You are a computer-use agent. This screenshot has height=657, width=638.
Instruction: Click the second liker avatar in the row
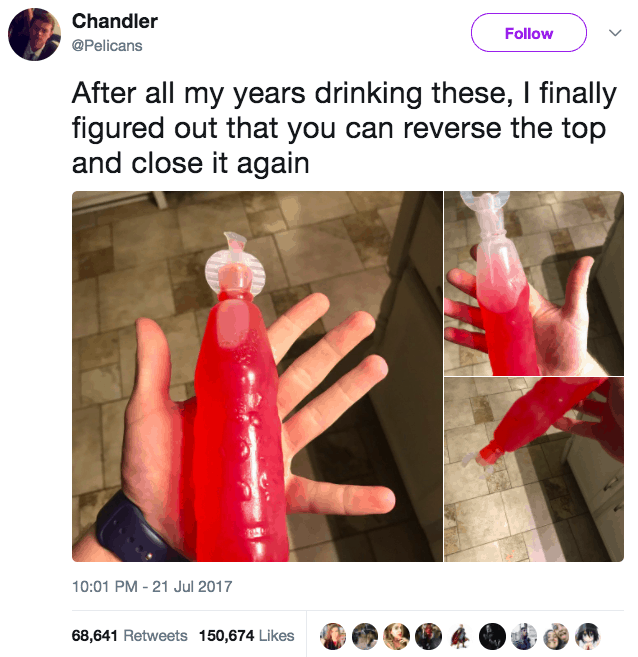(x=365, y=636)
